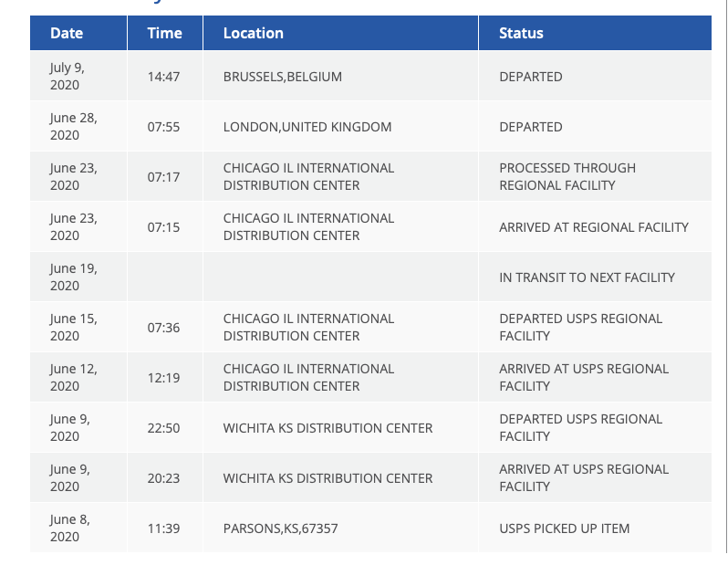Image resolution: width=728 pixels, height=565 pixels.
Task: Select the LONDON,UNITED KINGDOM location entry
Action: (x=307, y=127)
